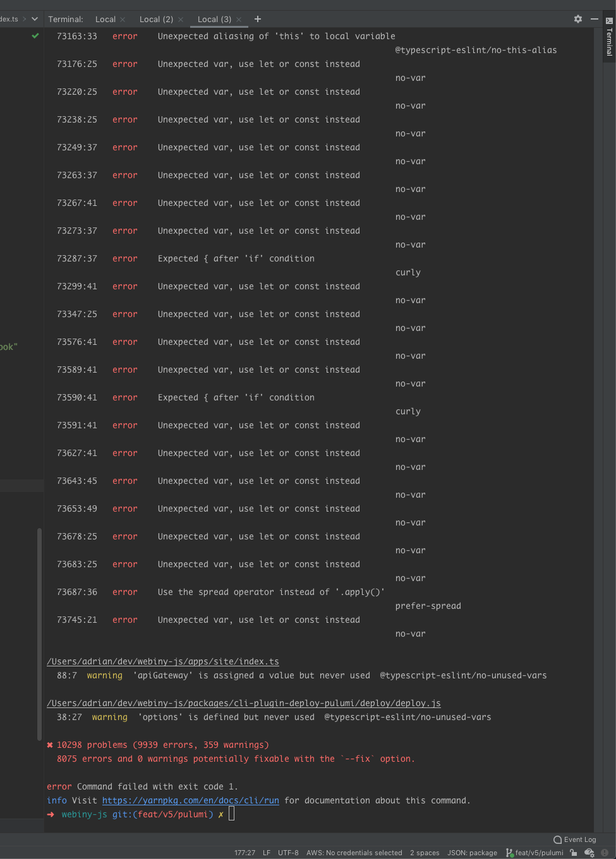Click the red arrow shell prompt
616x859 pixels.
pos(51,814)
